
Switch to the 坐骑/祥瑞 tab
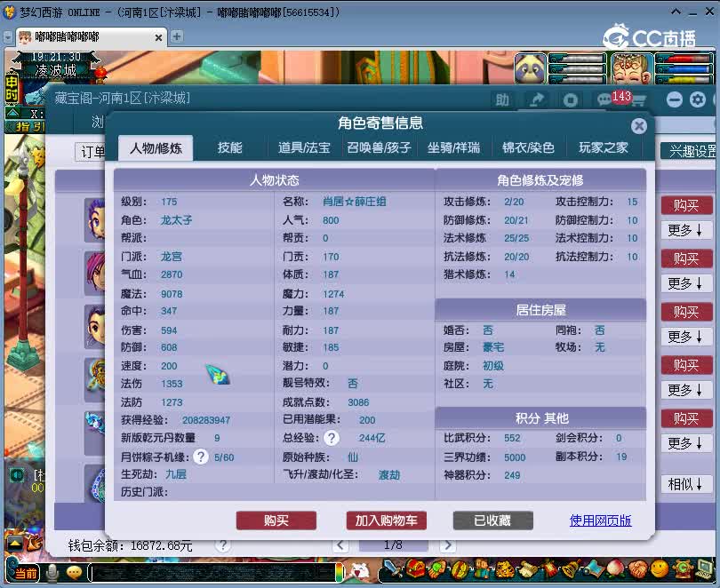[x=453, y=147]
